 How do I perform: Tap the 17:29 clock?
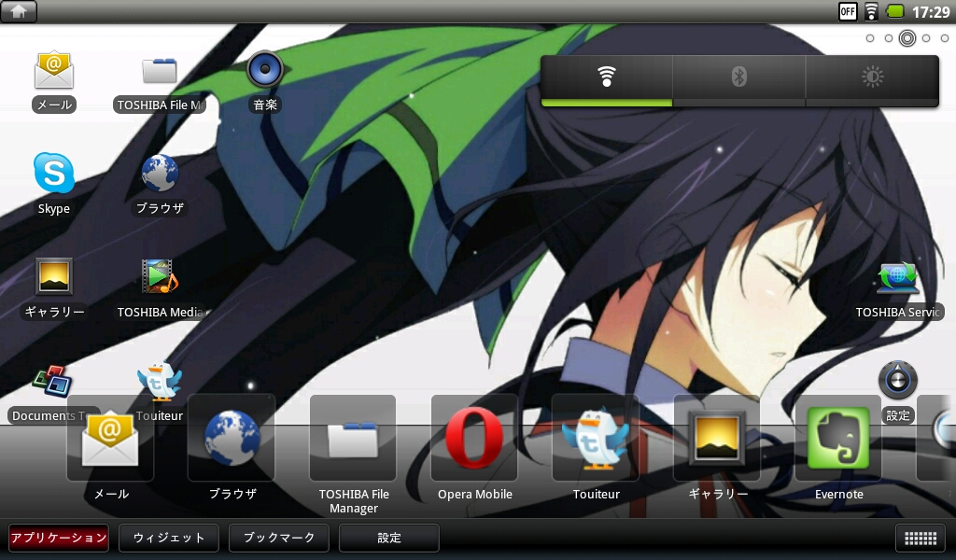[x=931, y=11]
